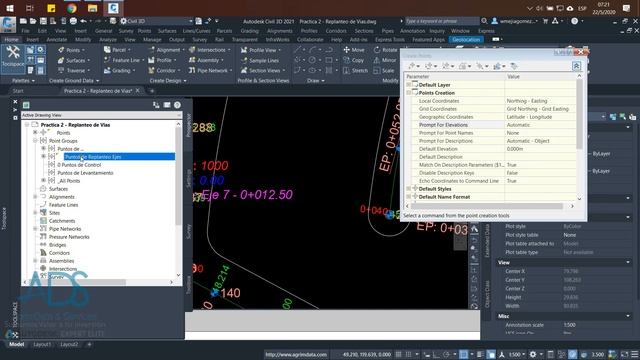This screenshot has width=640, height=360.
Task: Toggle drawing grid display in status bar
Action: (x=398, y=354)
